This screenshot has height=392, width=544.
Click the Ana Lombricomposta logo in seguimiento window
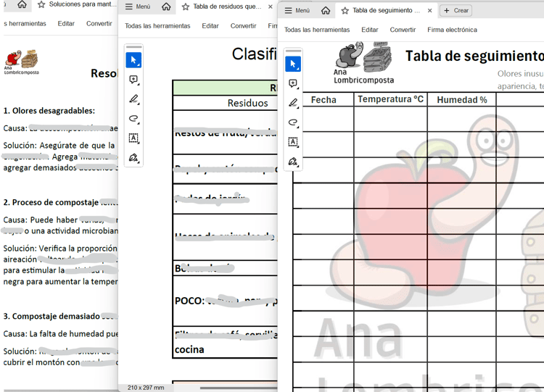coord(363,63)
